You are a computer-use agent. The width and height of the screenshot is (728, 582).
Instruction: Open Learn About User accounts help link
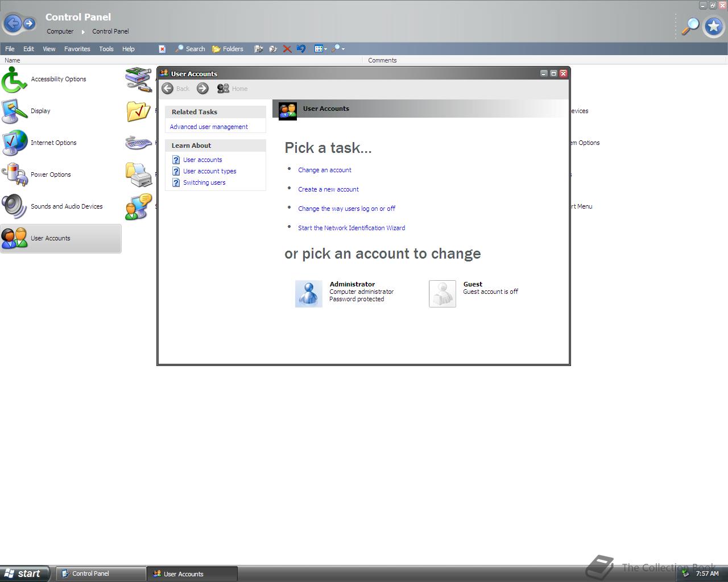point(202,160)
